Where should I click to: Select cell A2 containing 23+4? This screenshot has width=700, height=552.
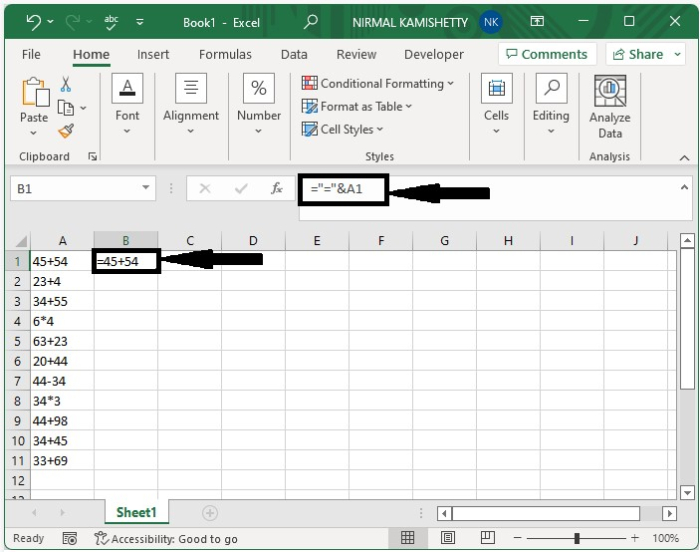[x=62, y=282]
